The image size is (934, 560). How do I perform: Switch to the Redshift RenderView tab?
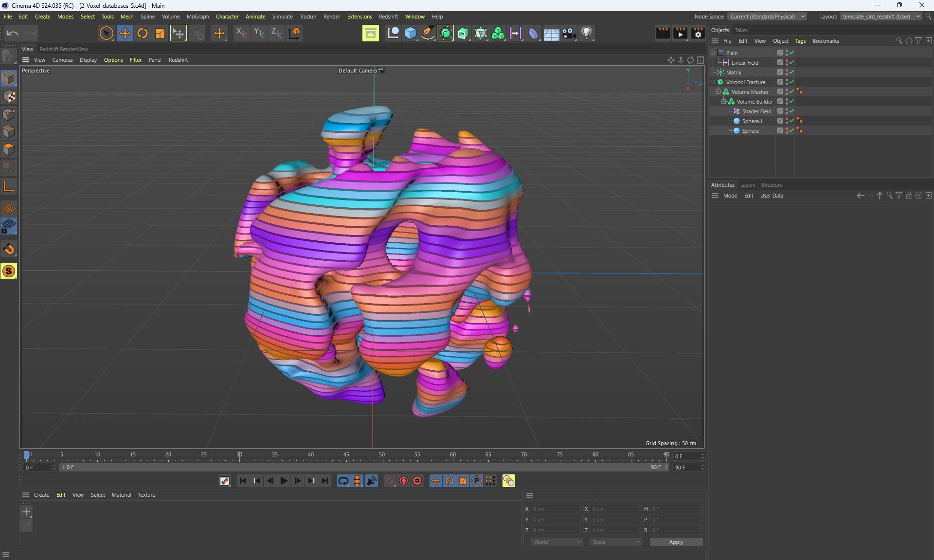click(x=64, y=49)
